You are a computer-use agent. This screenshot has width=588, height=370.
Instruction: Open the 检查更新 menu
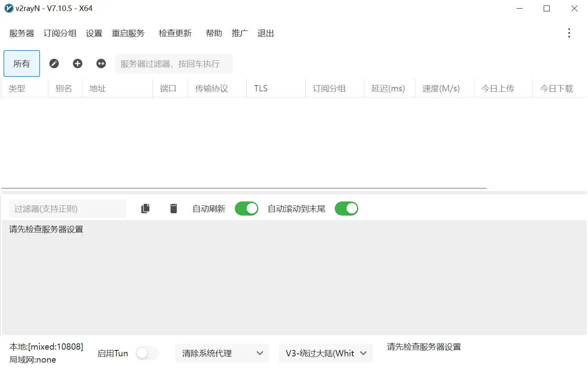(175, 33)
